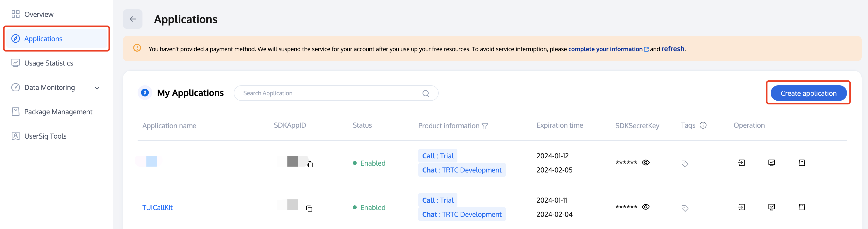Viewport: 868px width, 229px height.
Task: Click the tag icon in TUICallKit's Tags column
Action: point(685,208)
